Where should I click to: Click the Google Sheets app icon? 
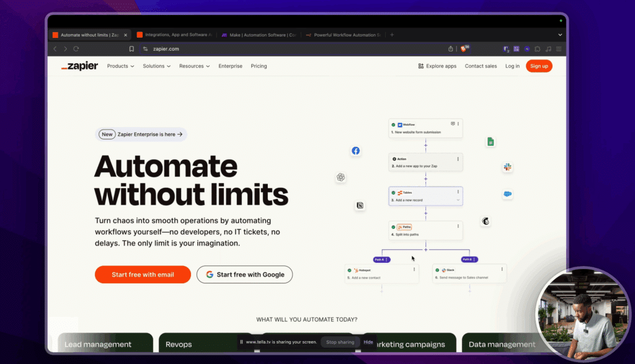coord(490,142)
